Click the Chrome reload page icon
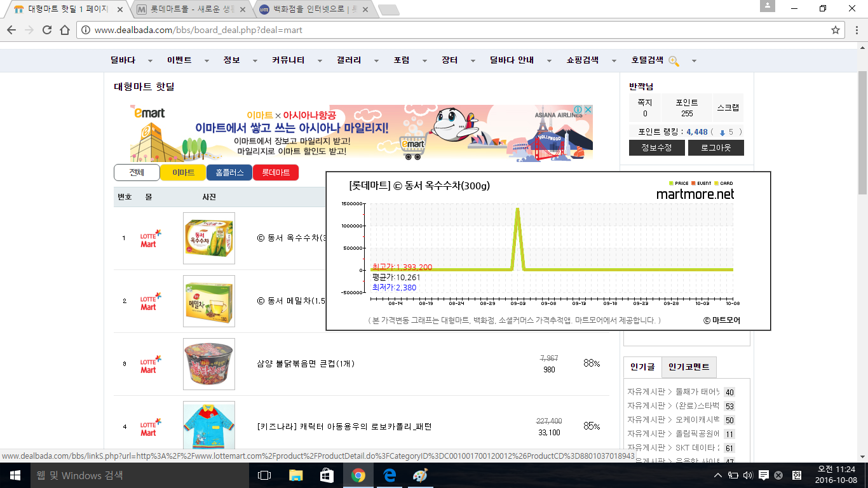 pyautogui.click(x=47, y=30)
